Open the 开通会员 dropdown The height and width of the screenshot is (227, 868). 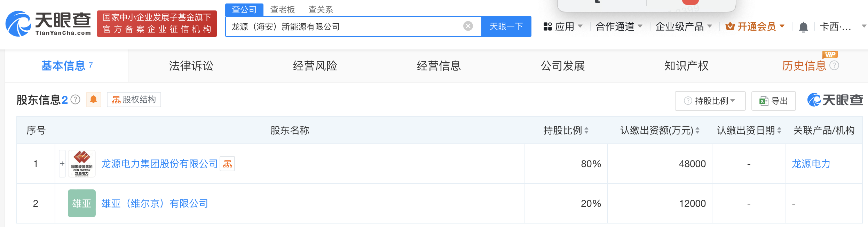pyautogui.click(x=755, y=26)
